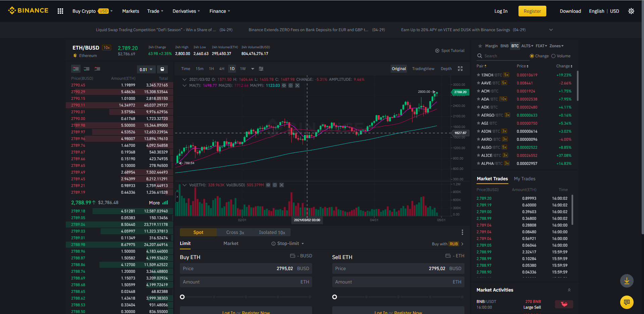Remove the Vol indicator
Image resolution: width=644 pixels, height=314 pixels.
pyautogui.click(x=282, y=185)
